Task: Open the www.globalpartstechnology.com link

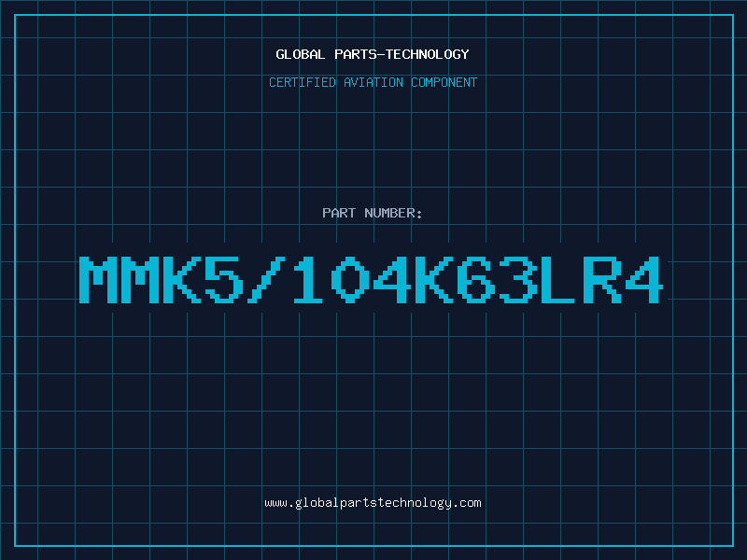Action: pyautogui.click(x=373, y=503)
